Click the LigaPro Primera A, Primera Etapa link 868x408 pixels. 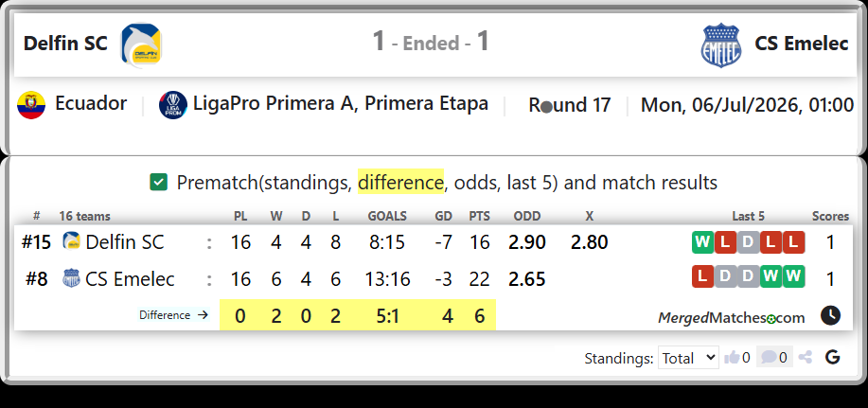341,104
